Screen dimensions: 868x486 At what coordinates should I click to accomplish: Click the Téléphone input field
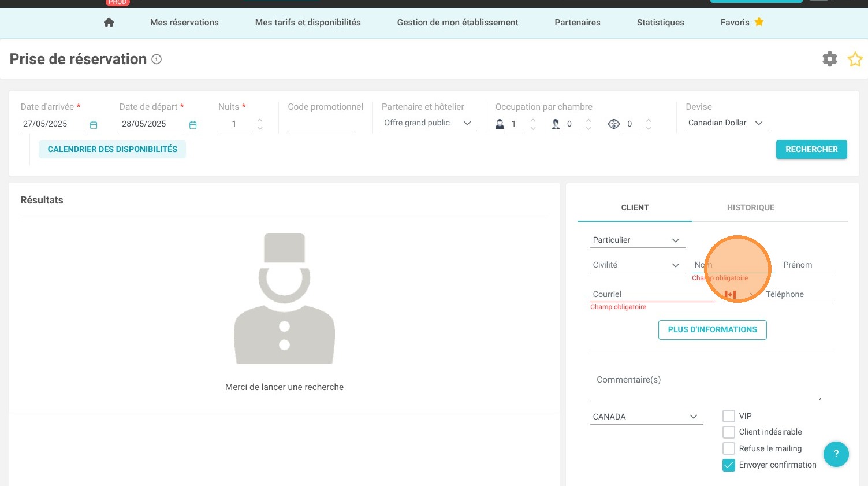[800, 295]
